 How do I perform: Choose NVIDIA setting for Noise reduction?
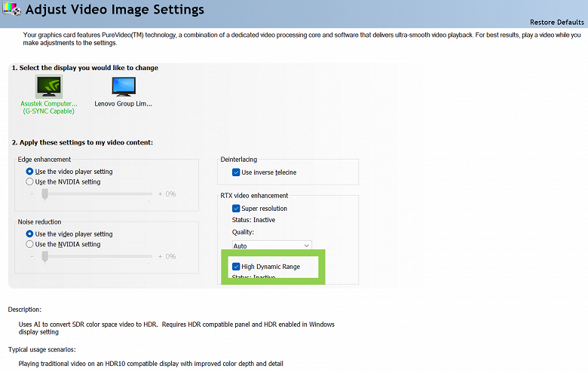coord(30,244)
